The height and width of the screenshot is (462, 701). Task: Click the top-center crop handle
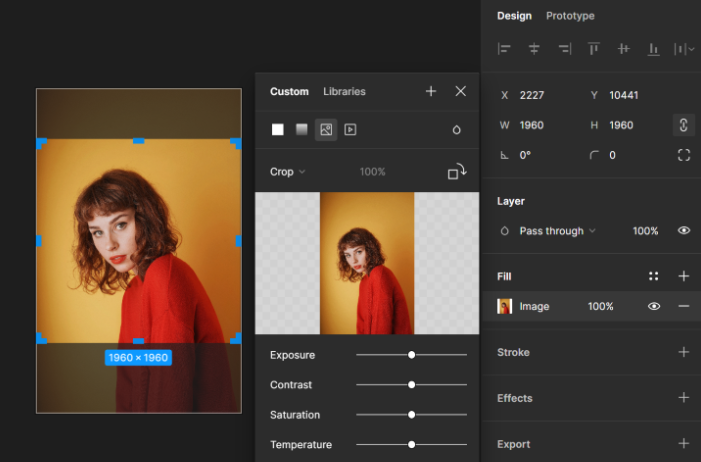[139, 141]
